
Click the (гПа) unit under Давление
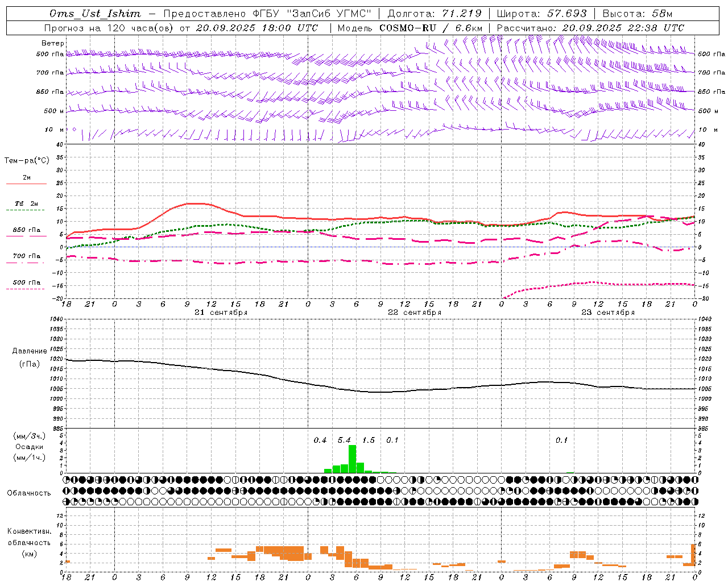(x=30, y=364)
